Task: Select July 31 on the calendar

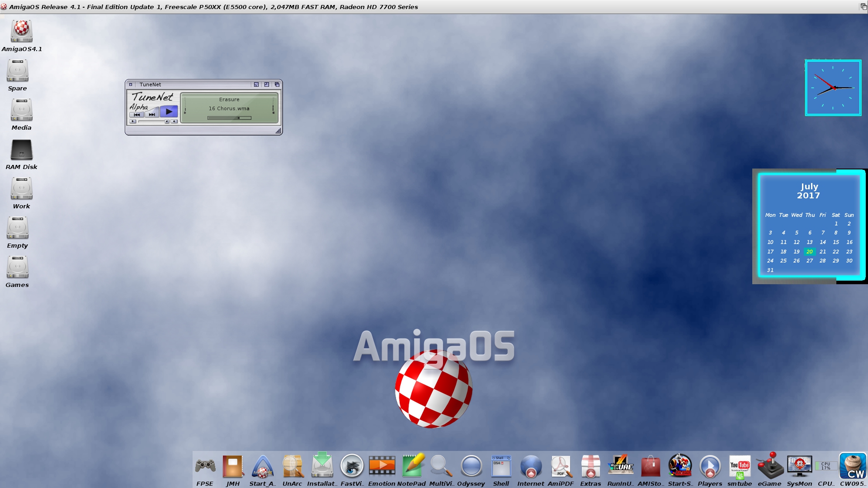Action: coord(770,270)
